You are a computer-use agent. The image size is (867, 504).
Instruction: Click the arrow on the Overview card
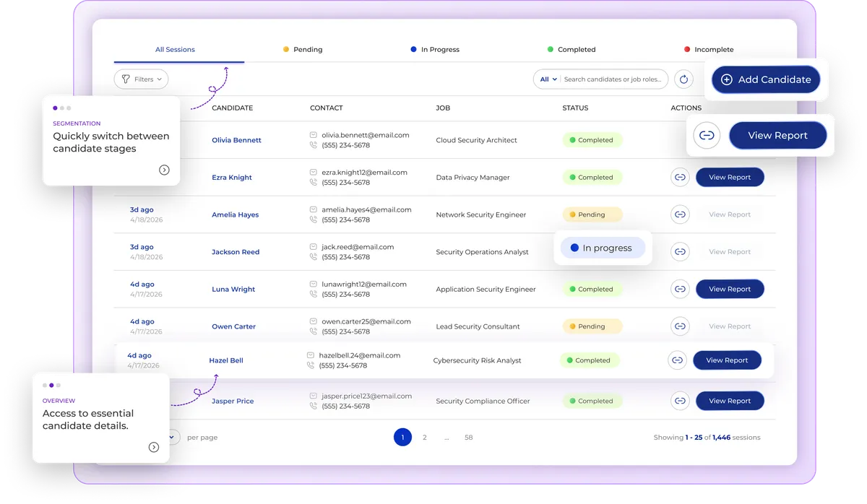coord(154,447)
